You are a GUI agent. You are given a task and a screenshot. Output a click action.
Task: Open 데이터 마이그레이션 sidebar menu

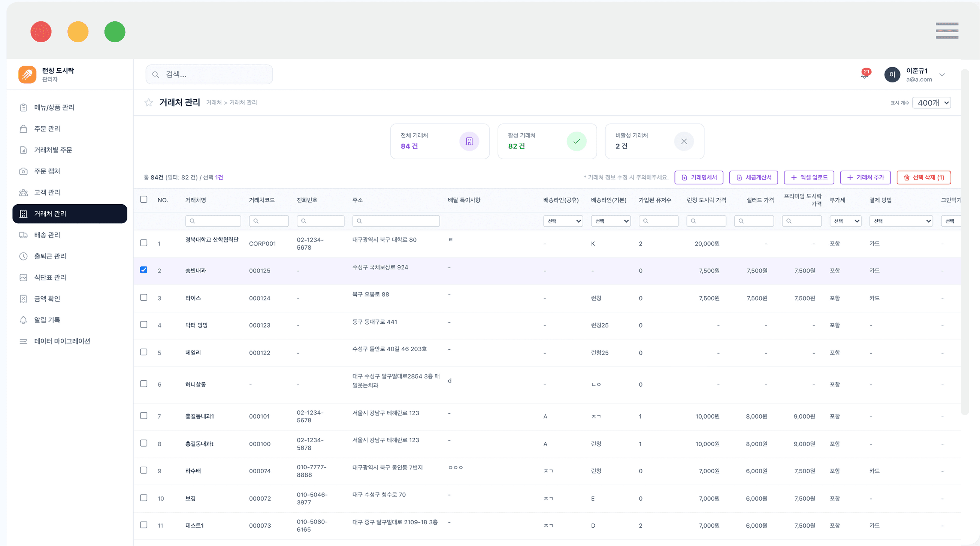(70, 341)
